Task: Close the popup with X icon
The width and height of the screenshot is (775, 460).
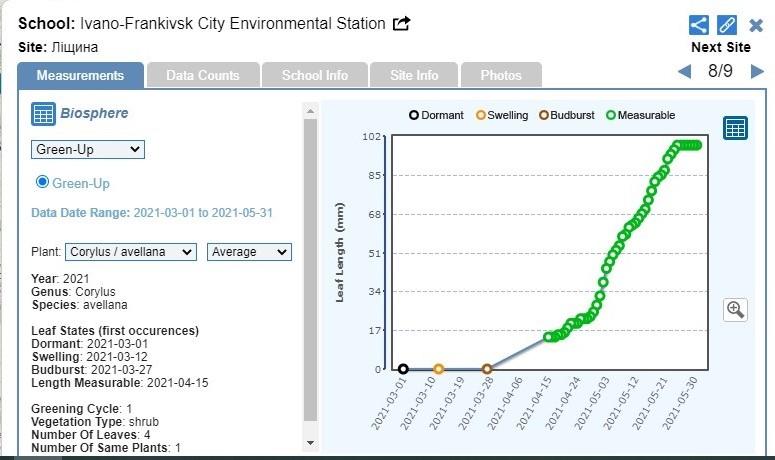Action: click(756, 25)
